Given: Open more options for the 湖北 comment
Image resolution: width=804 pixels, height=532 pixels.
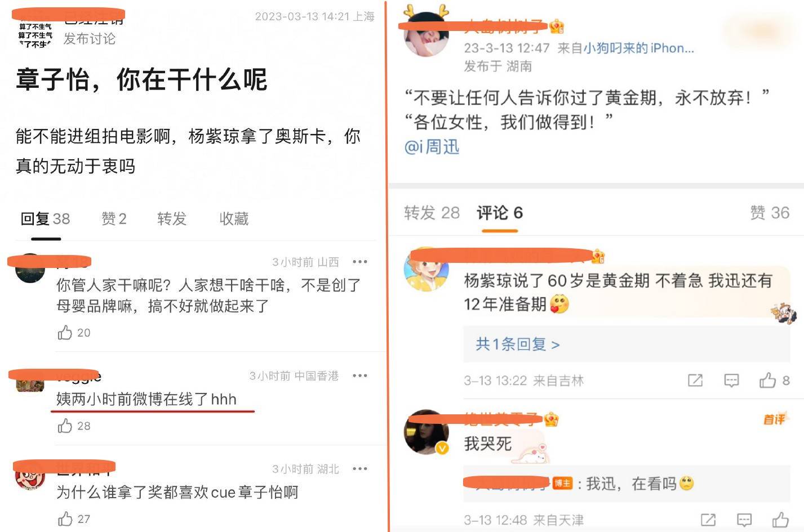Looking at the screenshot, I should 359,468.
